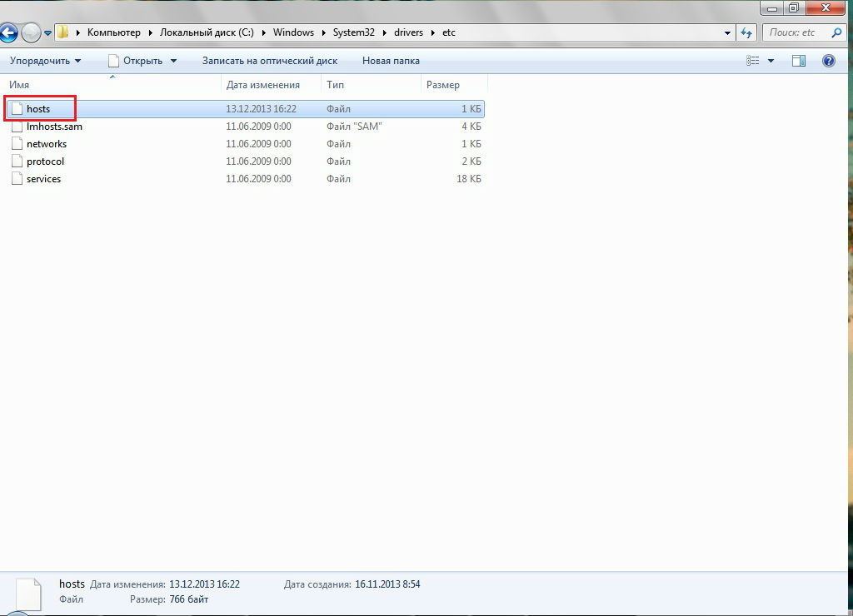853x616 pixels.
Task: Go back with the blue Back arrow
Action: click(x=8, y=32)
